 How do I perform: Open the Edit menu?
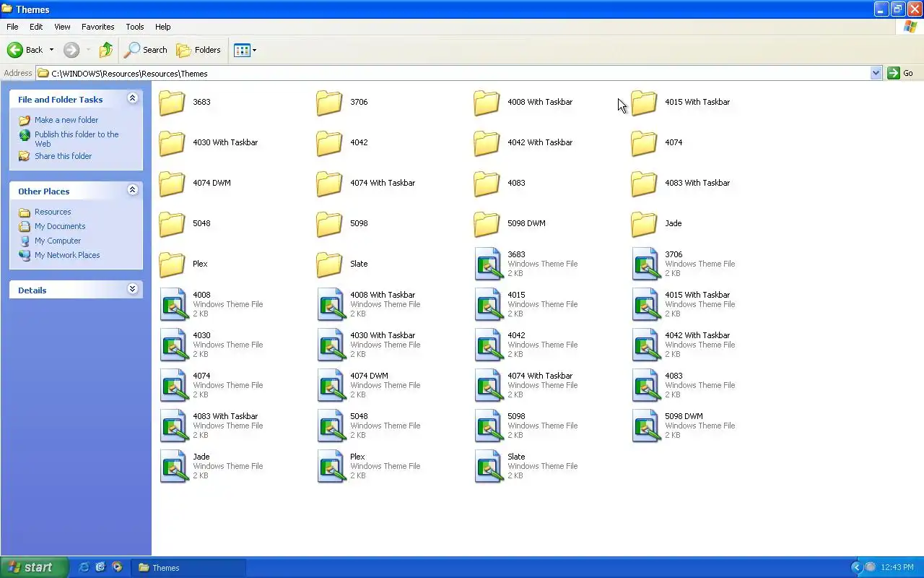(x=36, y=27)
